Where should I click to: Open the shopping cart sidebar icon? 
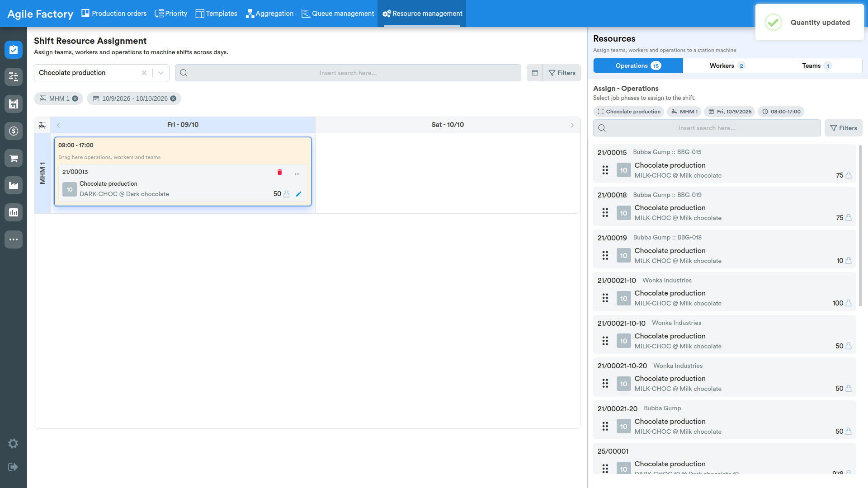[14, 158]
